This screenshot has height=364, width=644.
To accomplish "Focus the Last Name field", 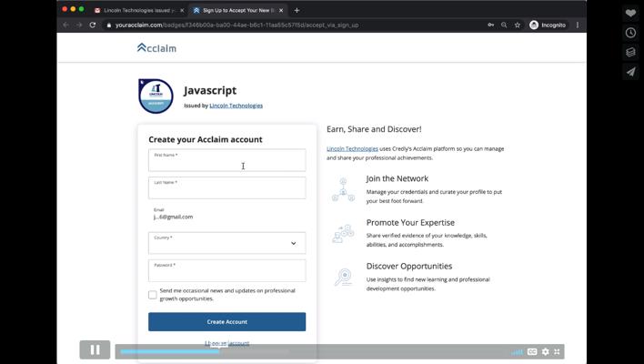I will [227, 187].
